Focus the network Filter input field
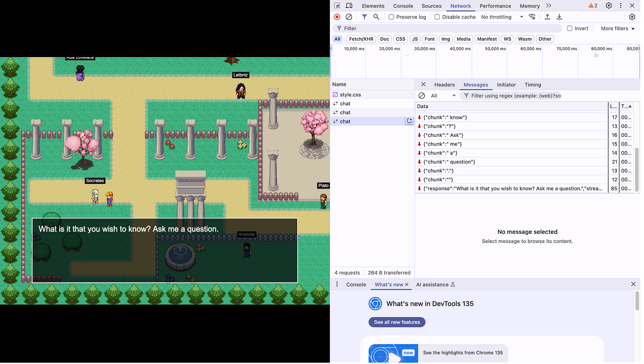The width and height of the screenshot is (644, 364). click(x=447, y=28)
